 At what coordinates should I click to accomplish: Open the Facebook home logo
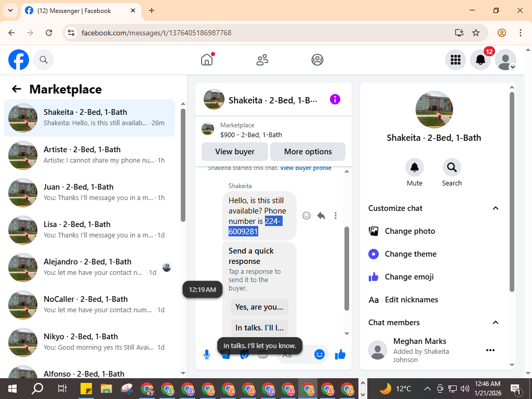19,60
